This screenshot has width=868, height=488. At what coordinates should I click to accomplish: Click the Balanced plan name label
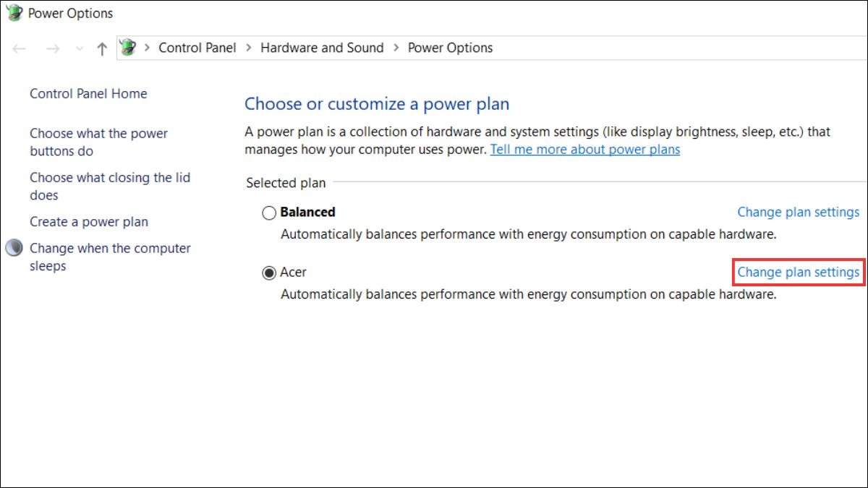pos(308,212)
